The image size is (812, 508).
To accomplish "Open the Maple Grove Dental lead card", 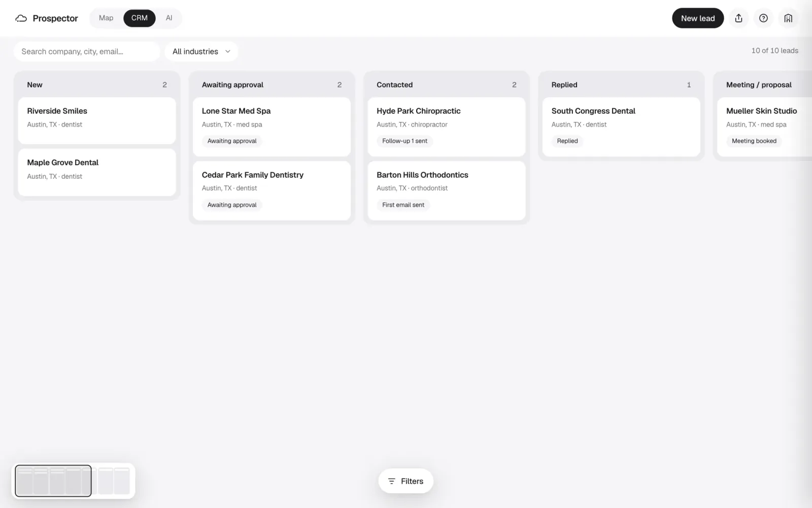I will 97,173.
